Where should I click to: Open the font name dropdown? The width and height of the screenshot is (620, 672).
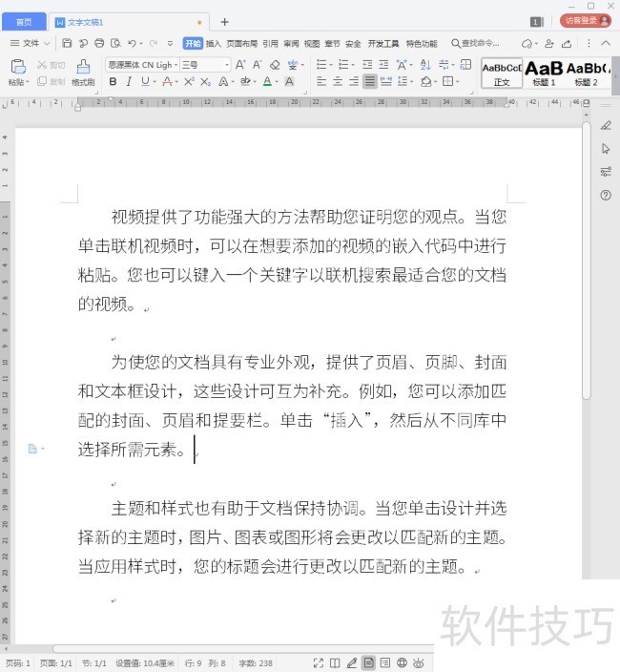coord(142,65)
